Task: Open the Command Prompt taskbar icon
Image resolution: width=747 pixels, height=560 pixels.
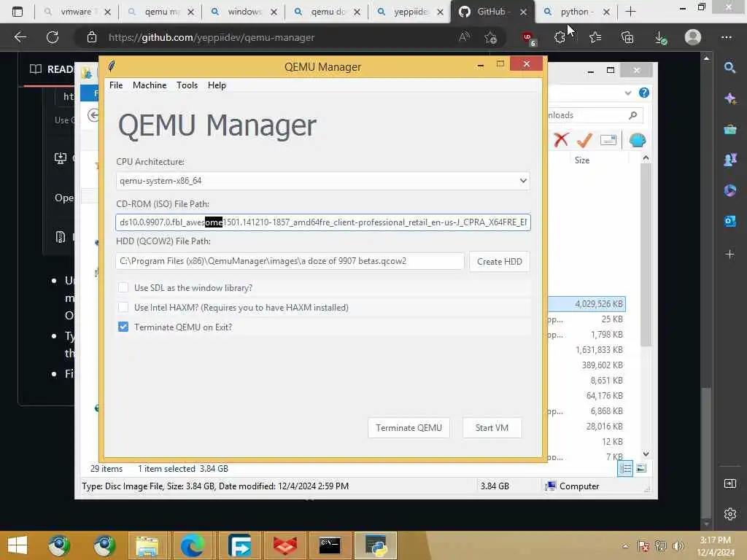Action: point(330,545)
